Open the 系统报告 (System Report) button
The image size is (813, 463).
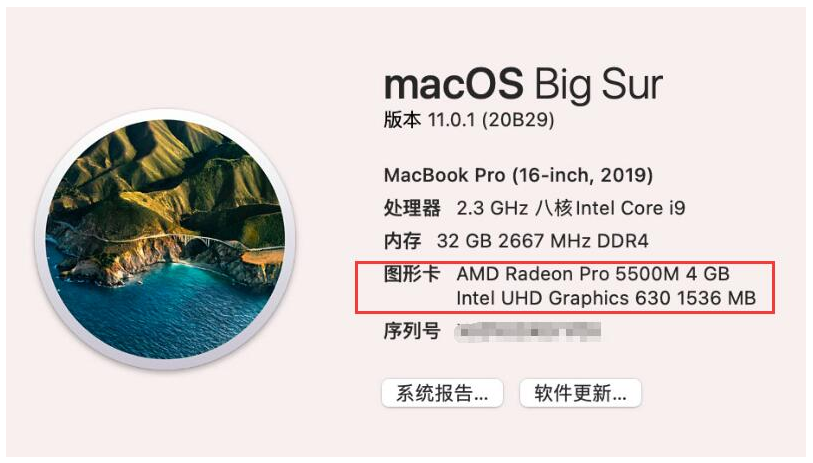[442, 393]
